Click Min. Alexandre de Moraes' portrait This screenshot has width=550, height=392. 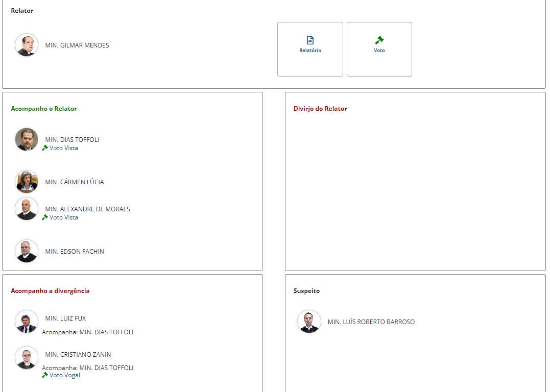click(27, 209)
